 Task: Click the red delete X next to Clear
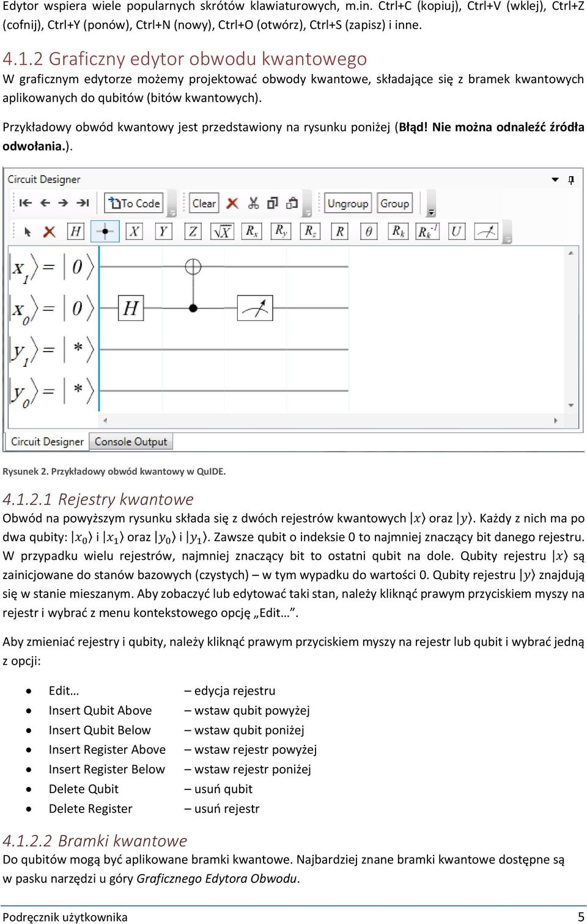pos(232,203)
